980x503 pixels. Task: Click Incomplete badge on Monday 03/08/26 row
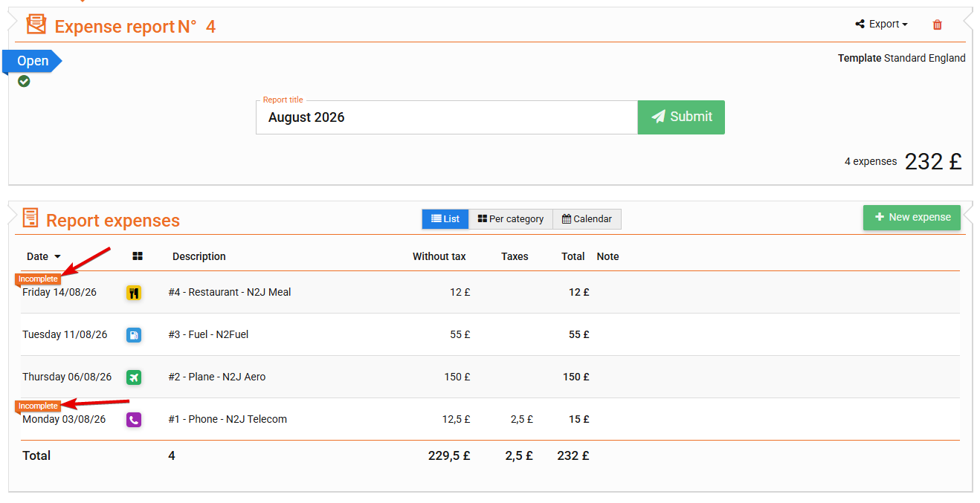(38, 406)
